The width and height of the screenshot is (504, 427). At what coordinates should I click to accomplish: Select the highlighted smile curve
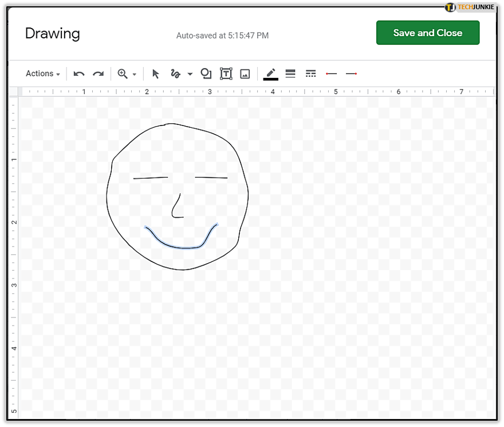[180, 247]
